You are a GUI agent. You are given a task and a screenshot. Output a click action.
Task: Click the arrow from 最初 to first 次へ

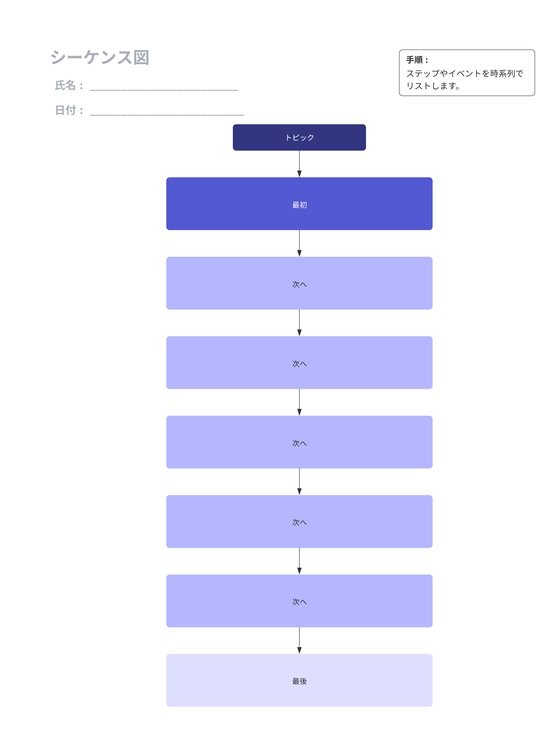point(299,243)
